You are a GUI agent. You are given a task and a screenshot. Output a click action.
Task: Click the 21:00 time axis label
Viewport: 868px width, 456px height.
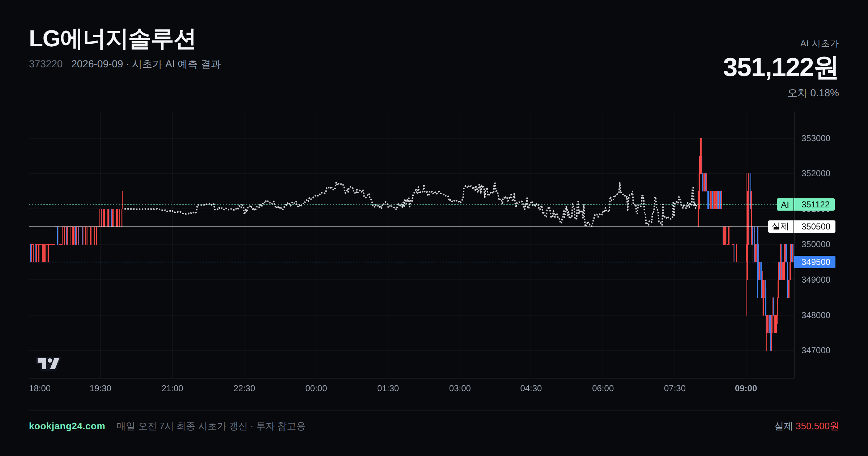(172, 388)
